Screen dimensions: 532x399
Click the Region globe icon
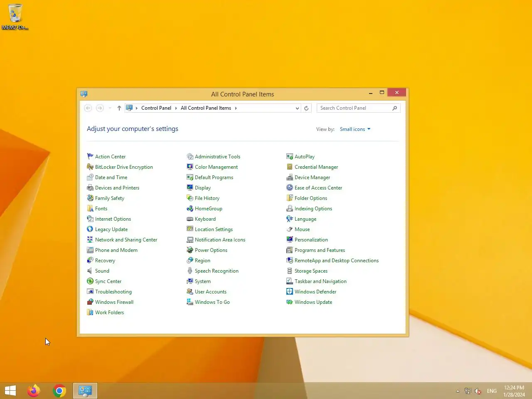(x=190, y=260)
